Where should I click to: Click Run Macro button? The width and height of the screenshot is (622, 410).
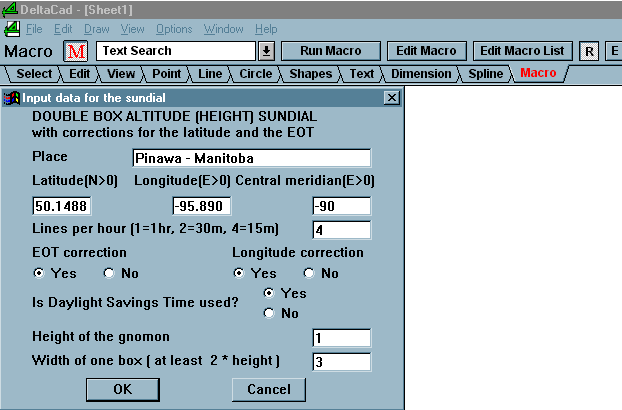pyautogui.click(x=331, y=51)
